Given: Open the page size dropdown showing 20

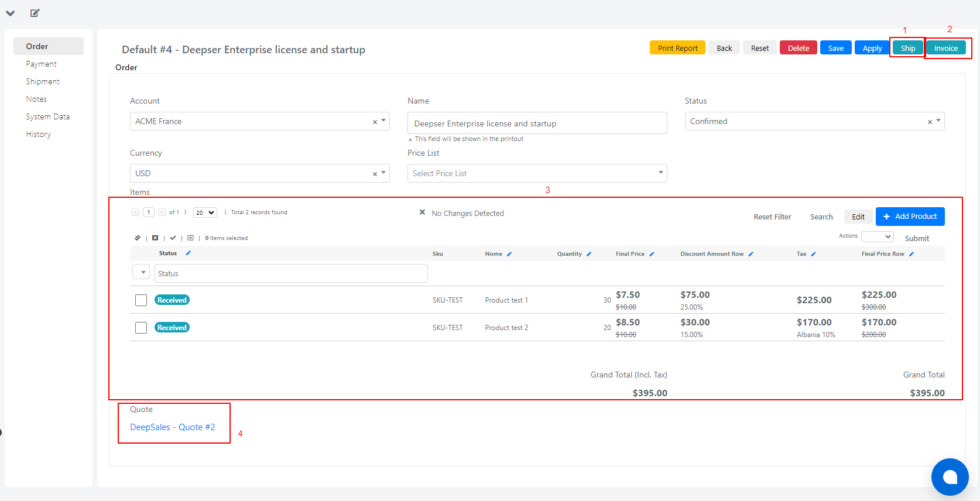Looking at the screenshot, I should (205, 212).
